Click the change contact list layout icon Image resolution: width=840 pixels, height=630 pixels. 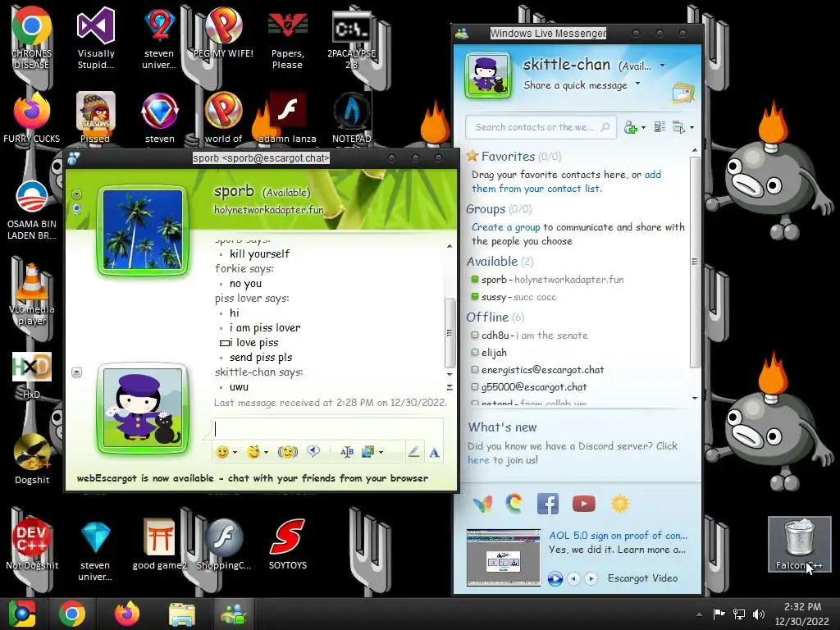pos(660,127)
